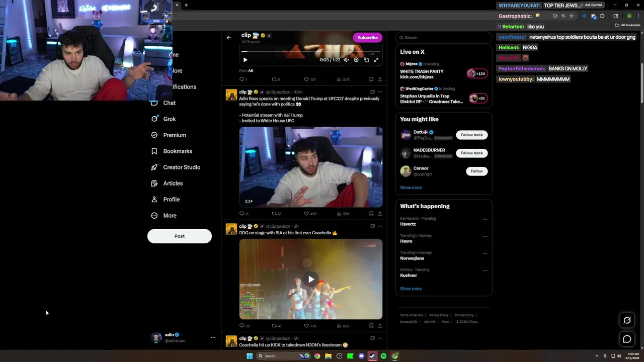Open Articles in the sidebar
This screenshot has height=362, width=644.
pos(167,184)
